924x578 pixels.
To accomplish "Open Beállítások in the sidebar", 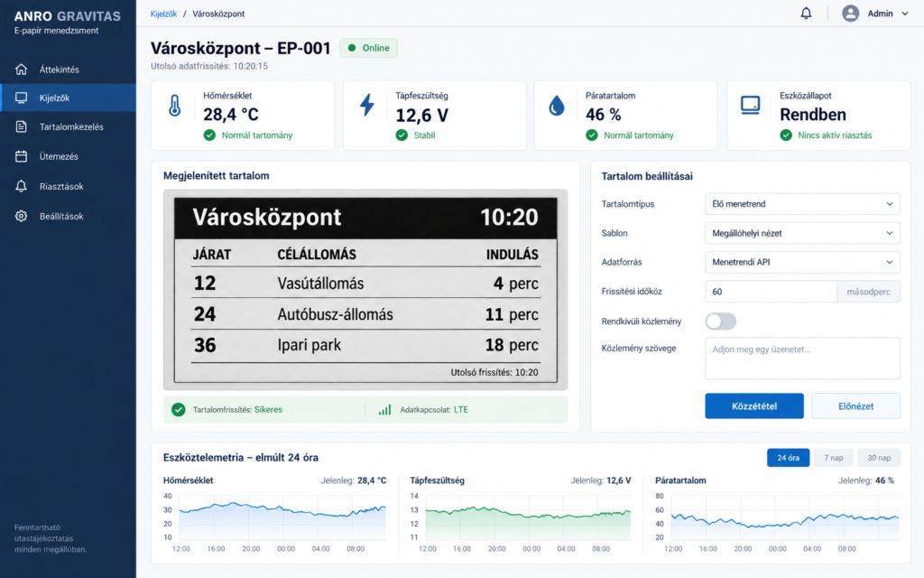I will click(x=68, y=216).
